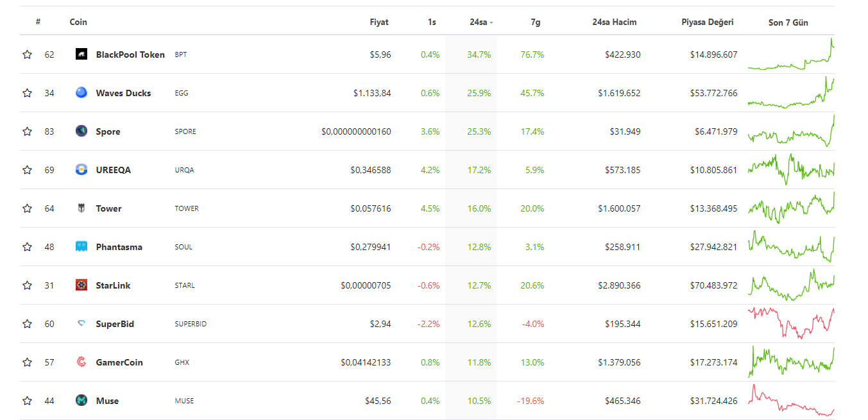Click the StarLink coin logo icon
Screen dimensions: 868x420
[x=81, y=285]
